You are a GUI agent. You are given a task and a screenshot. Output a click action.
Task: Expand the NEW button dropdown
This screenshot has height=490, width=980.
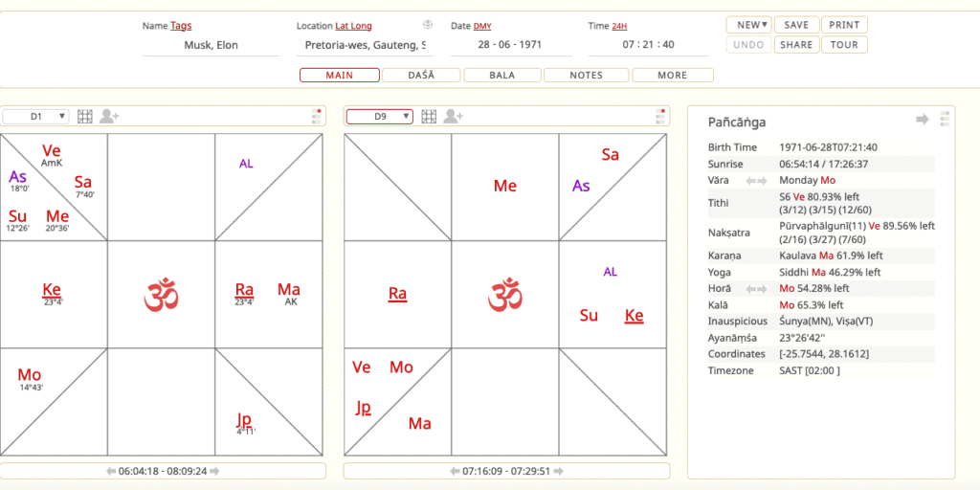click(748, 25)
